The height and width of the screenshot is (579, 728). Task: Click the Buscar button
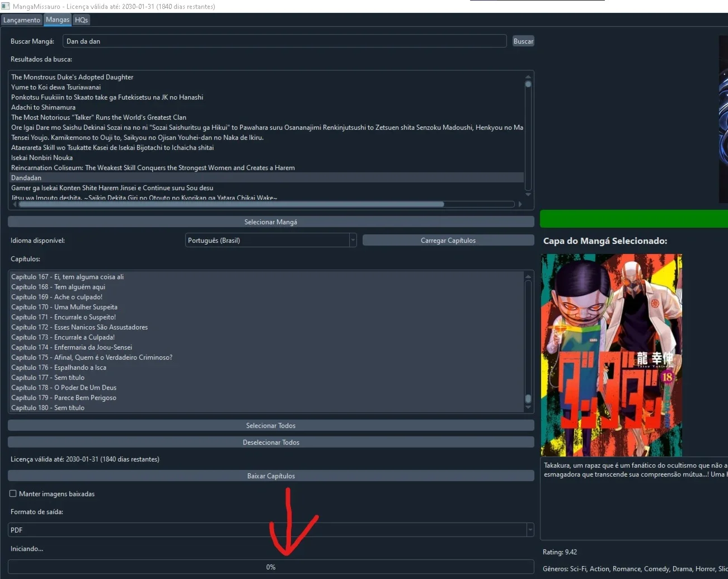(523, 41)
